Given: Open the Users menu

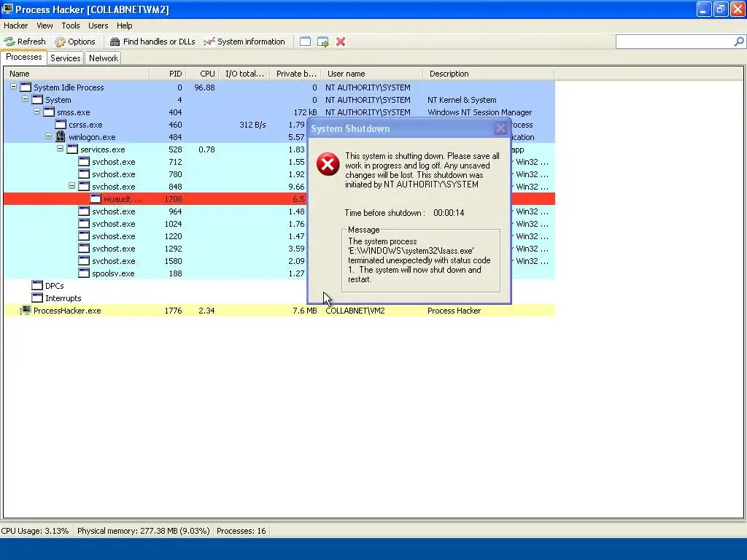Looking at the screenshot, I should 98,26.
